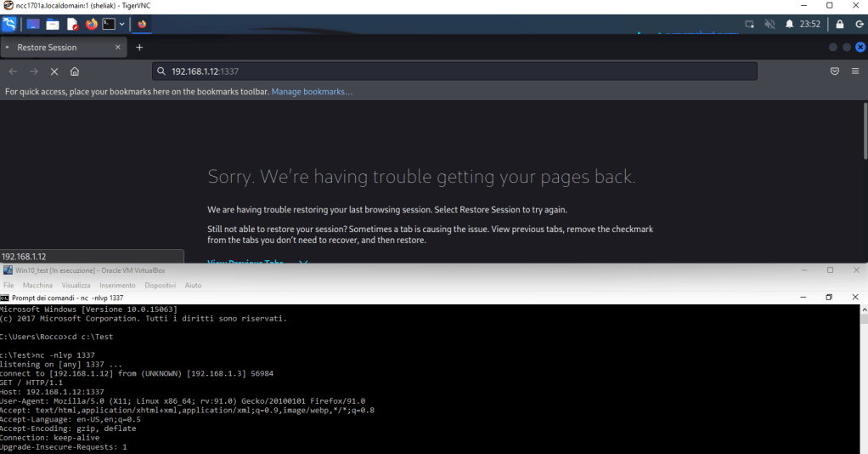
Task: Open the Pocket save icon
Action: (834, 71)
